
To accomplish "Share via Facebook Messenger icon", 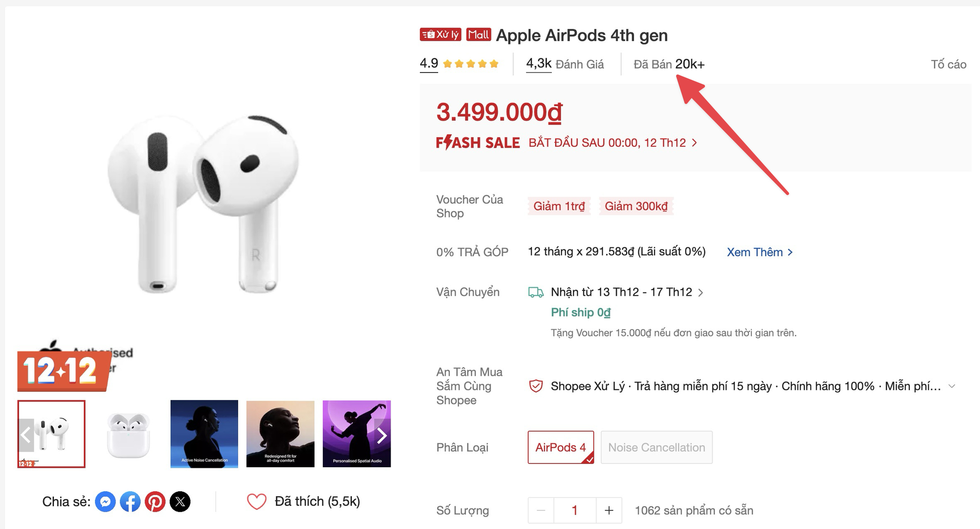I will (x=105, y=502).
